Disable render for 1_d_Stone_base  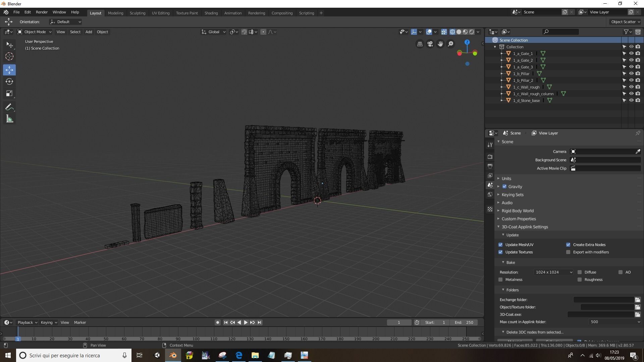click(x=638, y=101)
